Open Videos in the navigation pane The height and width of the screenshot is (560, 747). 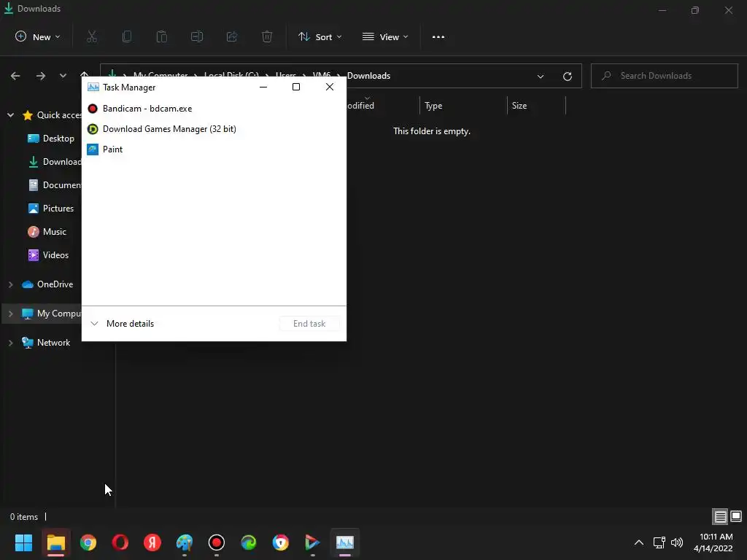(48, 255)
